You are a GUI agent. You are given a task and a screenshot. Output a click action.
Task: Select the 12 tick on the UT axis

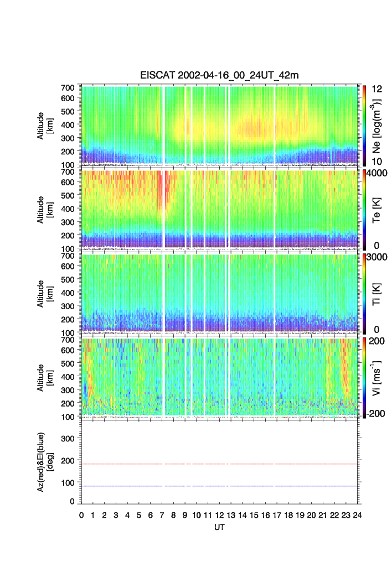219,516
